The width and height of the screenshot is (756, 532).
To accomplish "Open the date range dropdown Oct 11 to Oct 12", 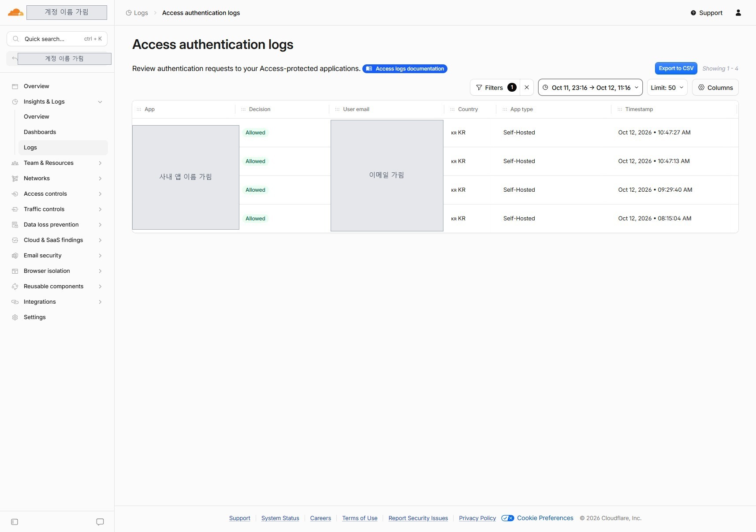I will coord(590,87).
